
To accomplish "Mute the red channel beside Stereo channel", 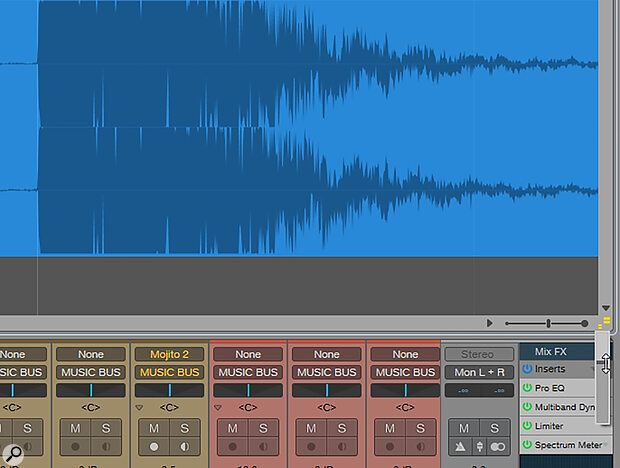I will tap(390, 428).
